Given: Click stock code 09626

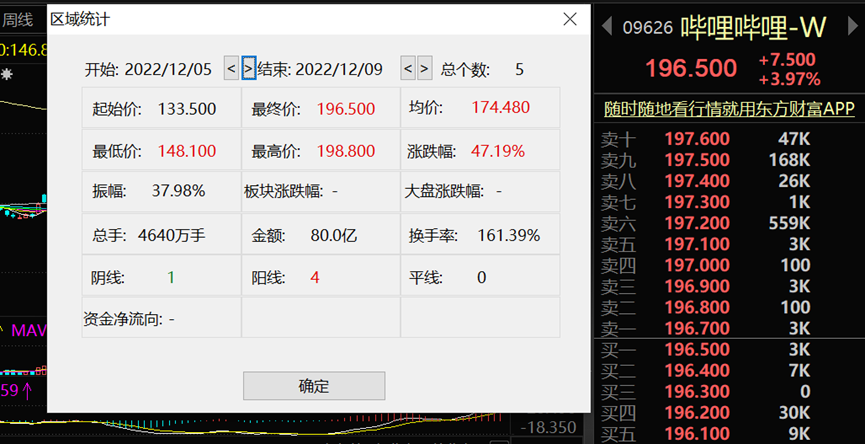Looking at the screenshot, I should [648, 28].
